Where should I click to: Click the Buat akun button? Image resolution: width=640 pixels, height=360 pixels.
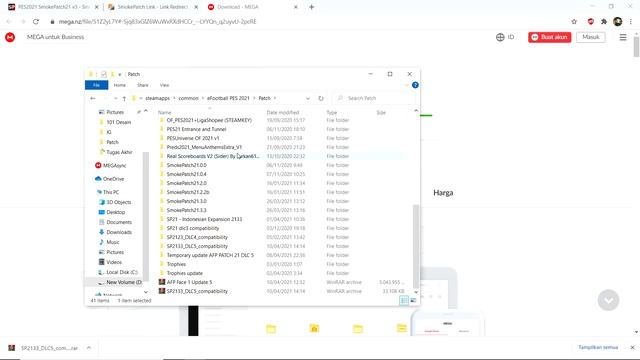[549, 37]
